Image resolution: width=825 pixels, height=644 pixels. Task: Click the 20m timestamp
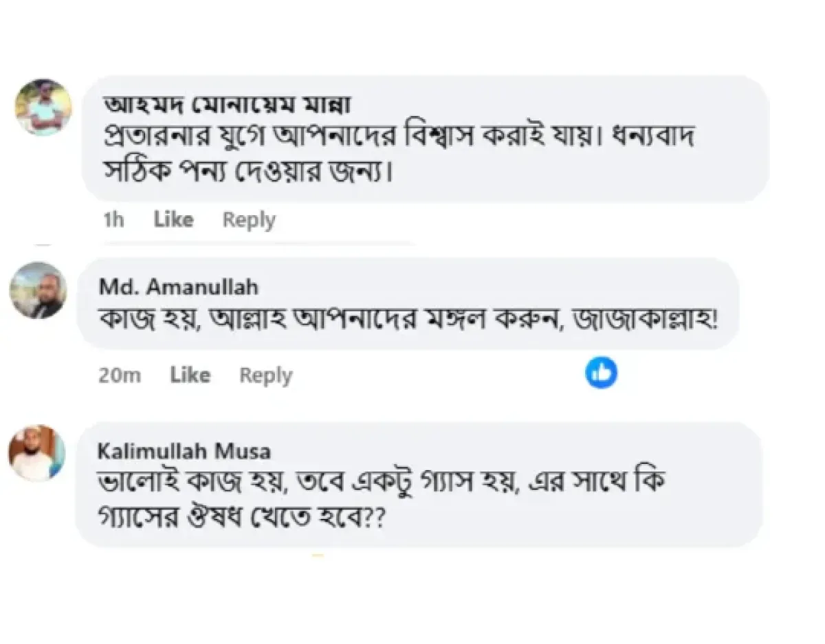pos(120,376)
